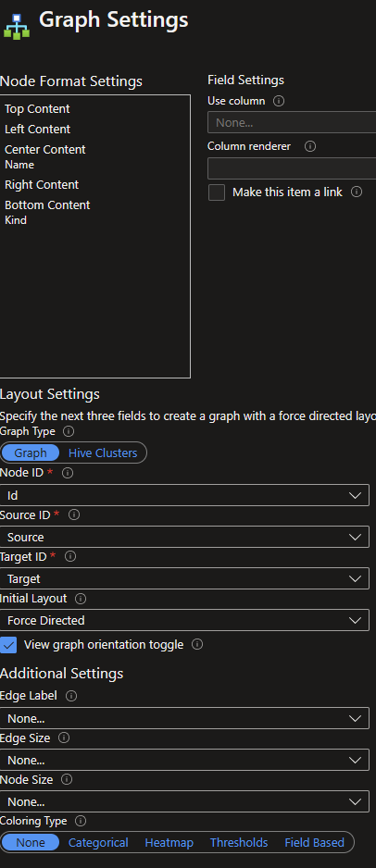Click info icon next to Initial Layout
Screen dimensions: 376x868
click(81, 599)
